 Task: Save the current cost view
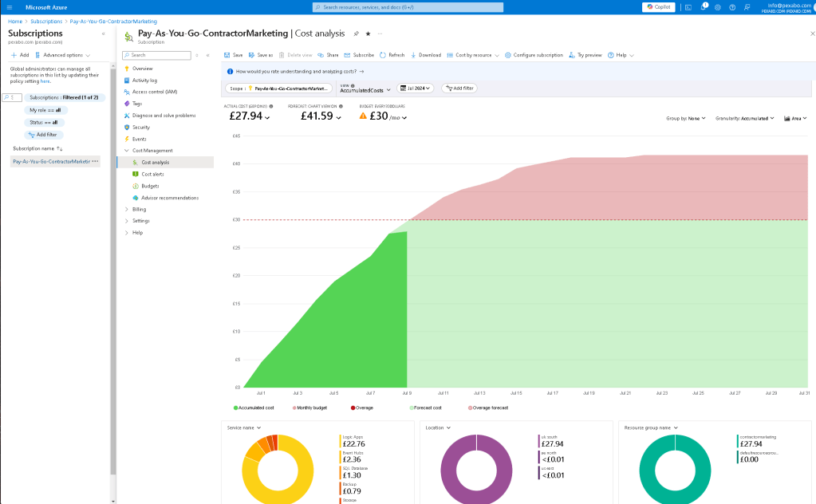[234, 55]
